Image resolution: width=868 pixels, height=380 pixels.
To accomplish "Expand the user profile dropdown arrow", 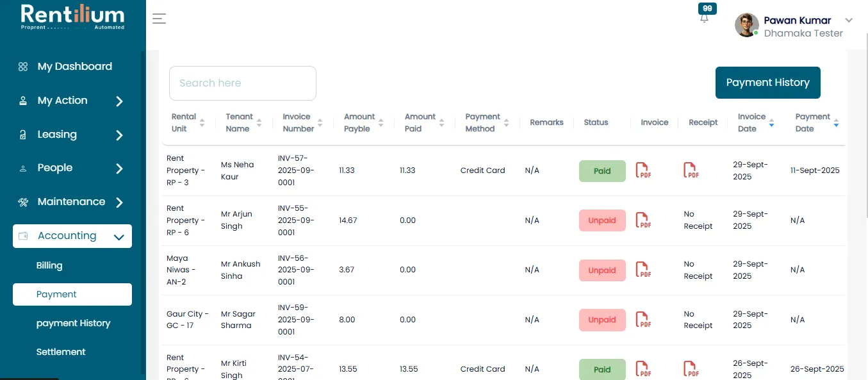I will pos(849,20).
